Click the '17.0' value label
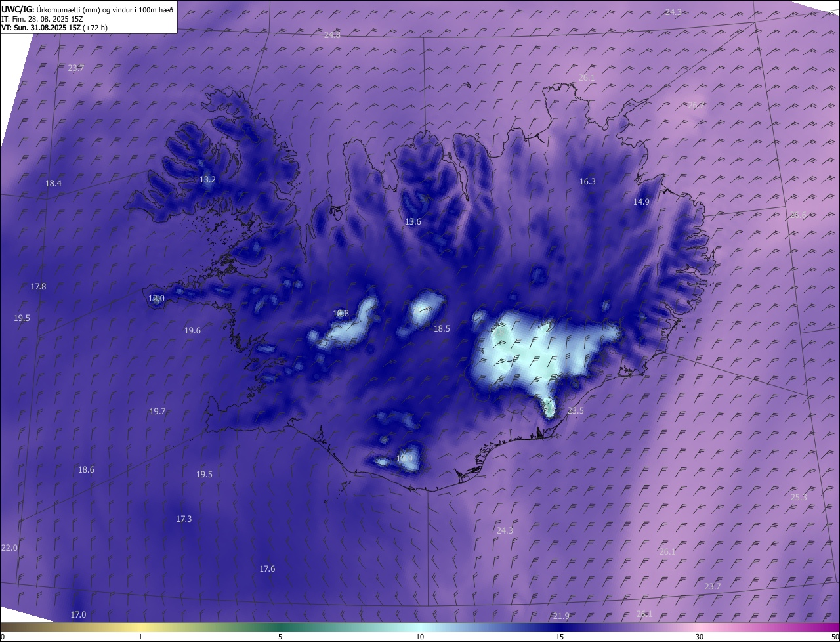840x642 pixels. tap(78, 615)
